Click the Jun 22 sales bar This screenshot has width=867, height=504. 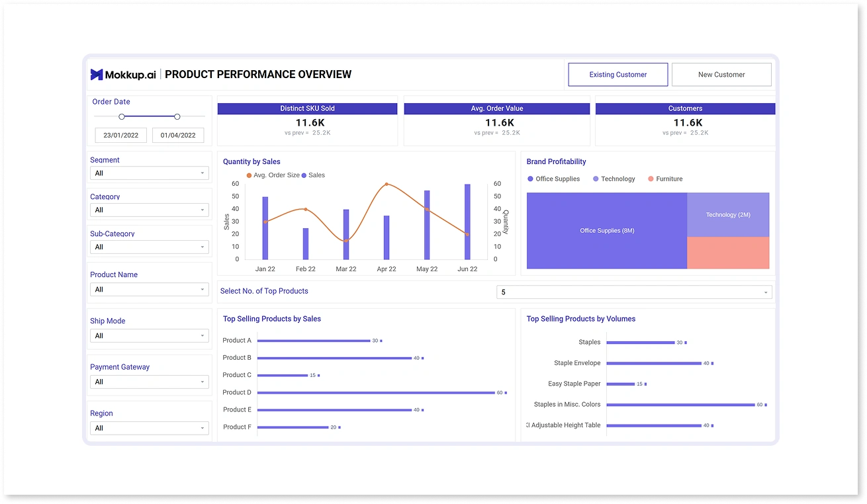[x=467, y=222]
